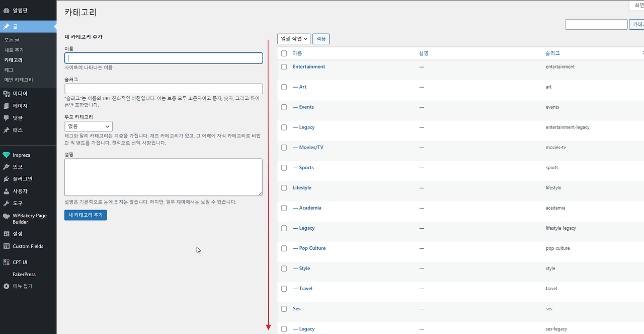Check the Style category checkbox
This screenshot has height=334, width=644.
(284, 268)
